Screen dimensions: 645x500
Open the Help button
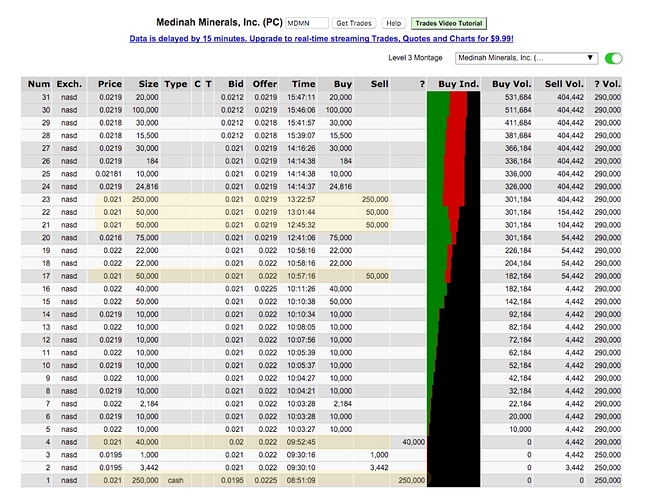tap(394, 23)
